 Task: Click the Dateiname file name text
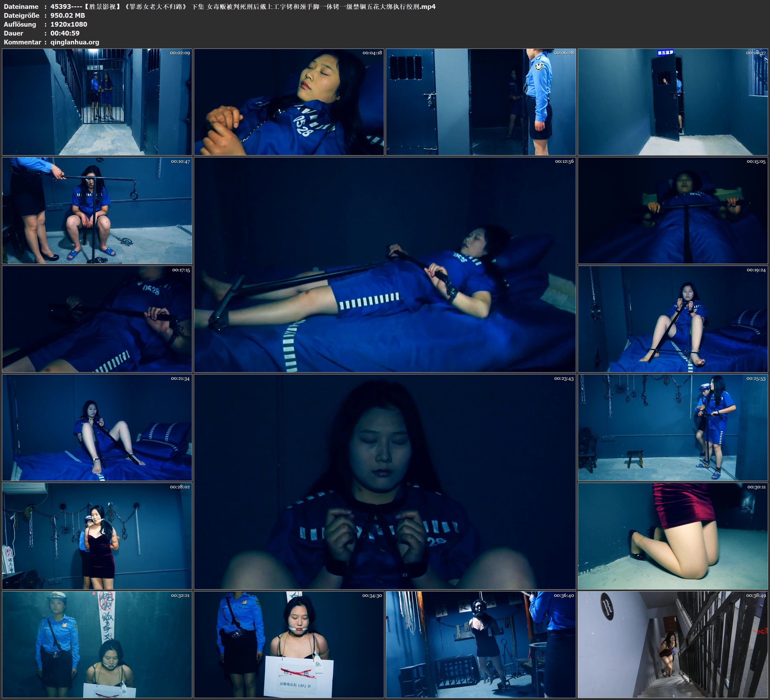click(242, 6)
